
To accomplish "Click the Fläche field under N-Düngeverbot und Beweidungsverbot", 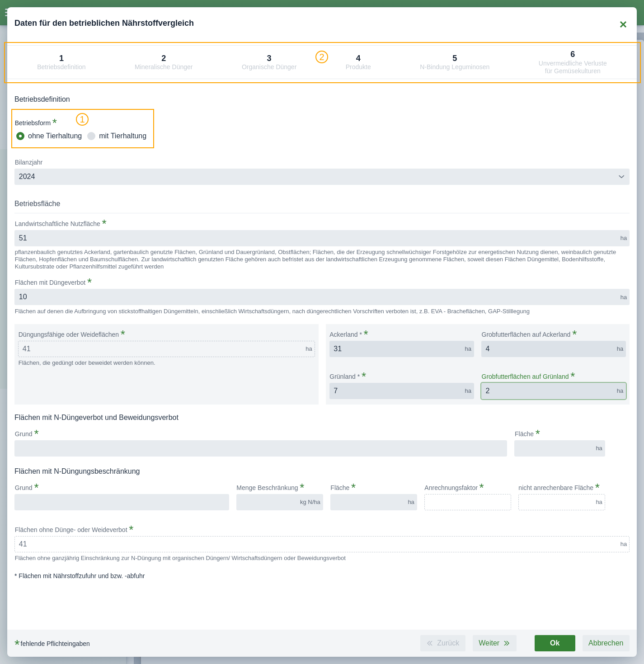I will [559, 448].
